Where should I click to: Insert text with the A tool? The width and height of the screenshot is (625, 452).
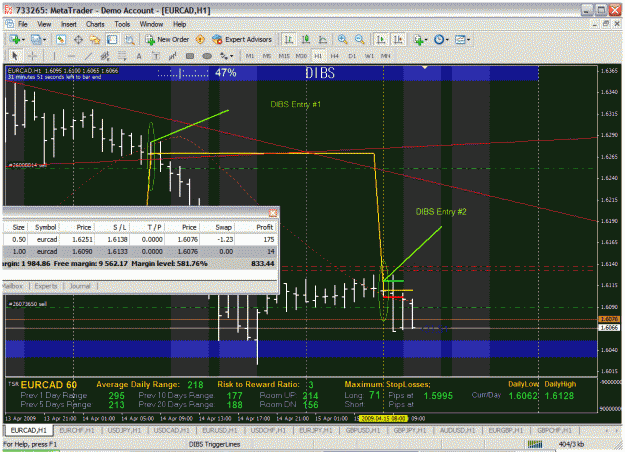[139, 56]
